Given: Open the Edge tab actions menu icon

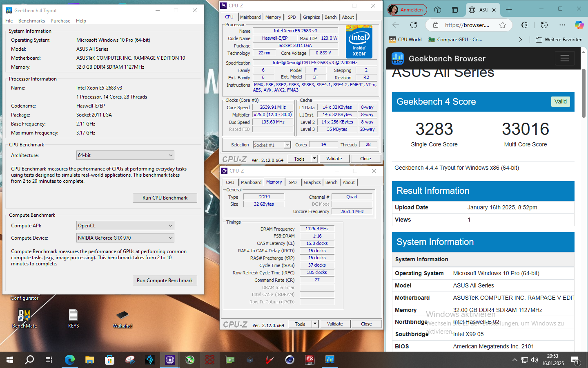Looking at the screenshot, I should tap(455, 10).
